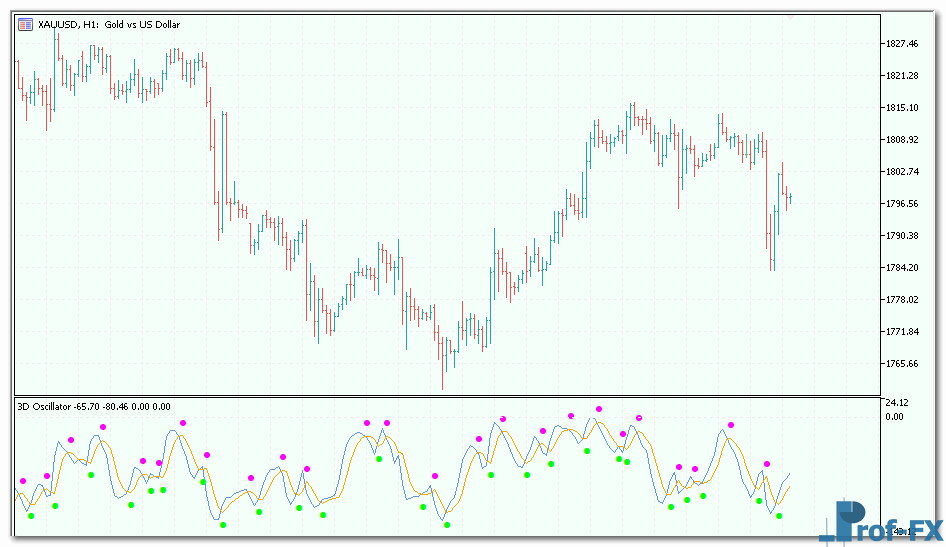
Task: Click the 24.12 oscillator scale value
Action: (896, 403)
